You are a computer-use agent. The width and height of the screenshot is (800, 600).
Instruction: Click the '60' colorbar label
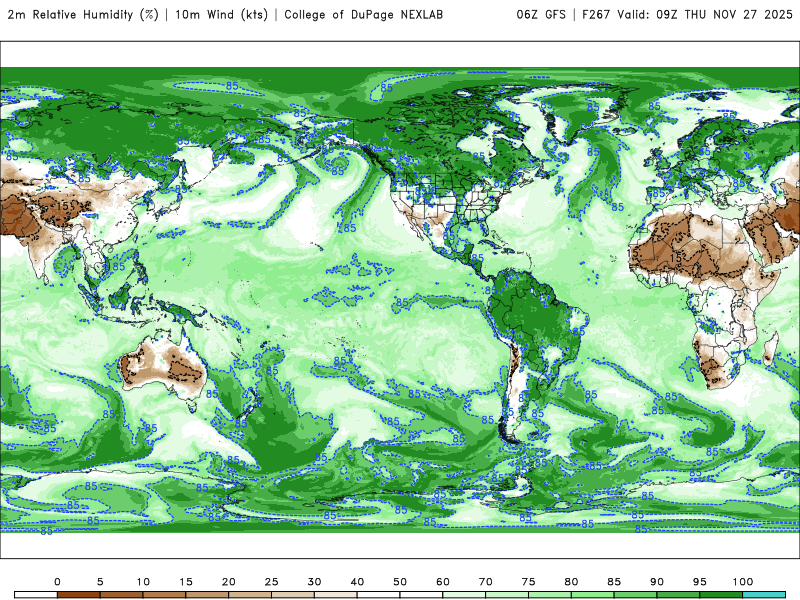(x=443, y=582)
